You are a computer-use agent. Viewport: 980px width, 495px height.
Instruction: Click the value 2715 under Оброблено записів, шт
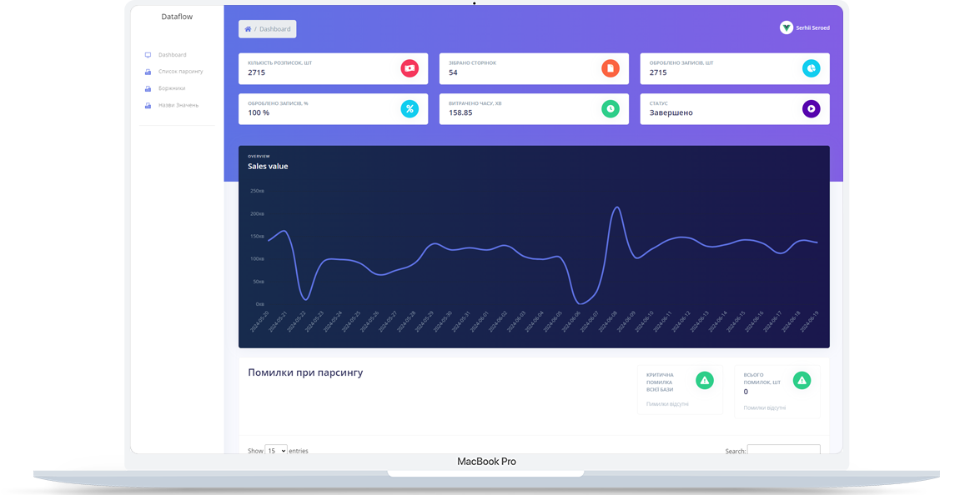tap(658, 72)
